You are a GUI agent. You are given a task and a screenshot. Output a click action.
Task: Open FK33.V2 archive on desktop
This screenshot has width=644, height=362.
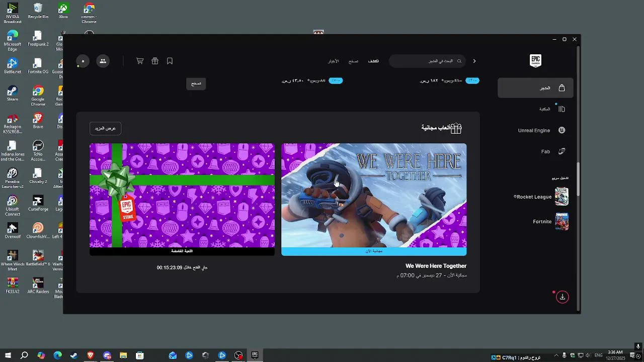pos(13,286)
